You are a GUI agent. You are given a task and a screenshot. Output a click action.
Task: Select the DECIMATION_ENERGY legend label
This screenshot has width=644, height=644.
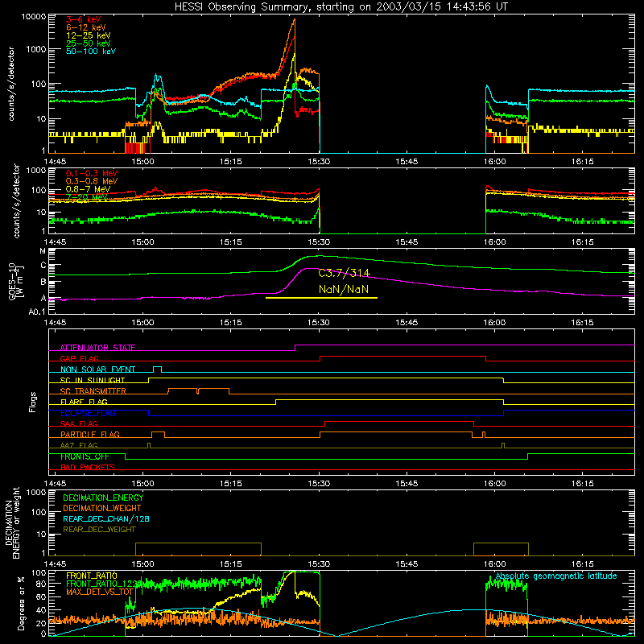pos(103,497)
